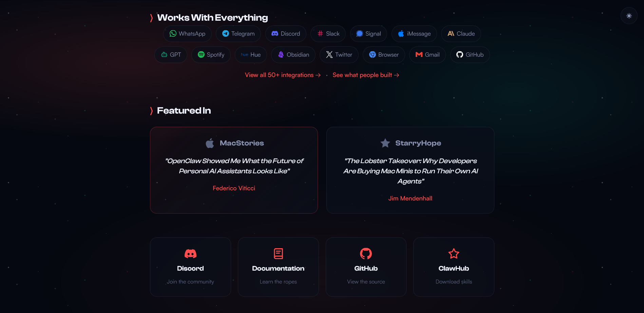The image size is (644, 313).
Task: Open the Jim Mendenhall author link
Action: [x=410, y=198]
